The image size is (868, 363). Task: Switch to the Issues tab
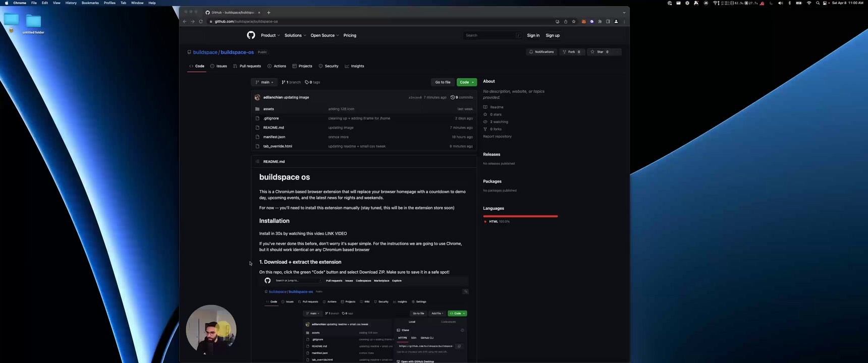(x=219, y=66)
